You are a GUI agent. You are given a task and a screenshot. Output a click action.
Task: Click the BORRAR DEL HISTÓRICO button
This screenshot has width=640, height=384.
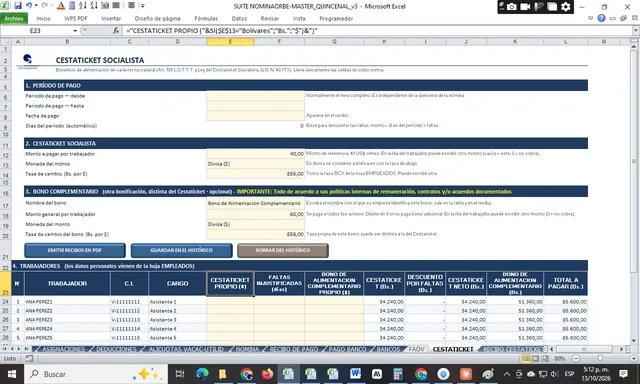point(283,250)
